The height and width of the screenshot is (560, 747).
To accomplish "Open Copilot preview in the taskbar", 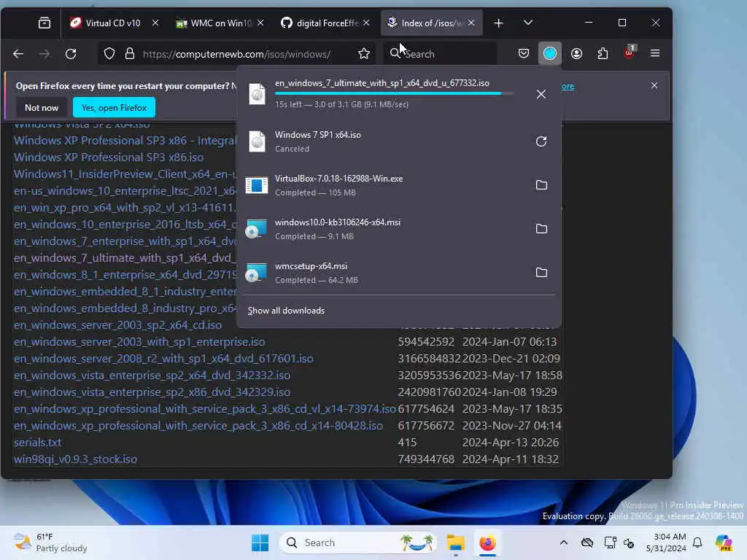I will point(724,542).
